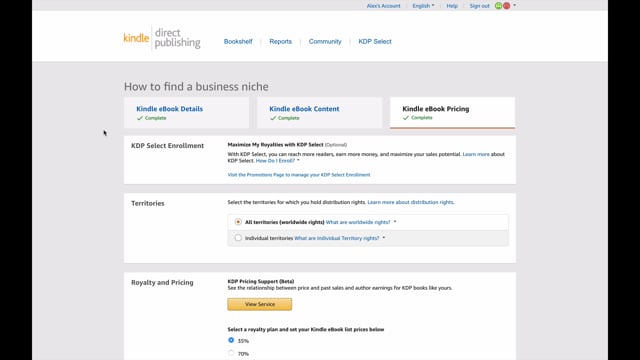Select the 35% royalty plan

click(231, 340)
